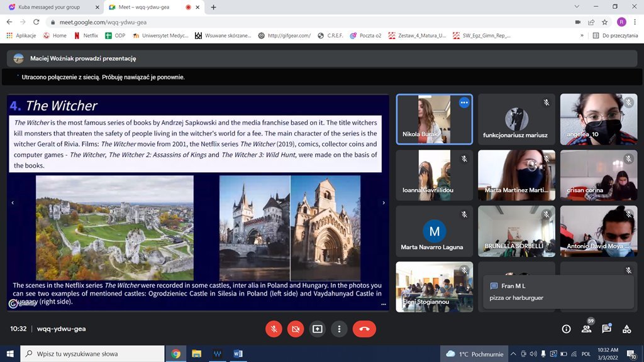Go to the previous slide arrow

coord(13,202)
